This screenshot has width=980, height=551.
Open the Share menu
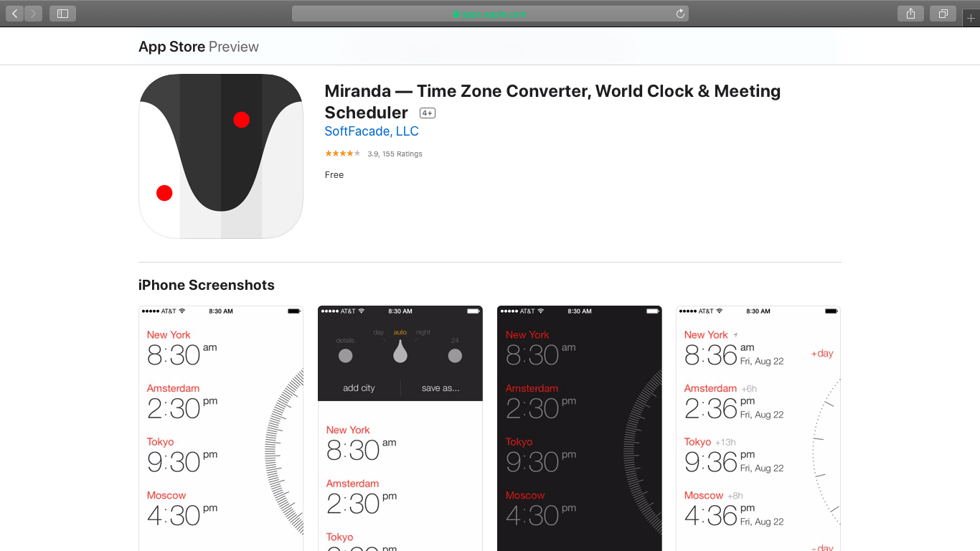910,14
